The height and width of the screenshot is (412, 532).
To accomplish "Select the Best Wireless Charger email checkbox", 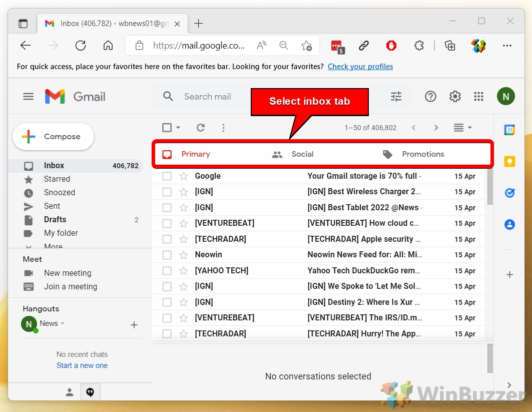I will tap(167, 192).
